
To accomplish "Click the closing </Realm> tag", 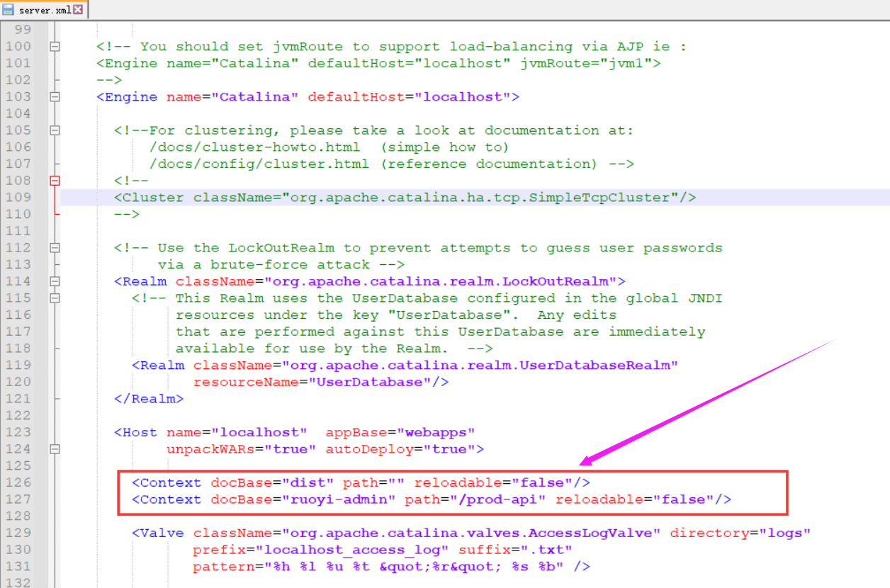I will click(150, 399).
